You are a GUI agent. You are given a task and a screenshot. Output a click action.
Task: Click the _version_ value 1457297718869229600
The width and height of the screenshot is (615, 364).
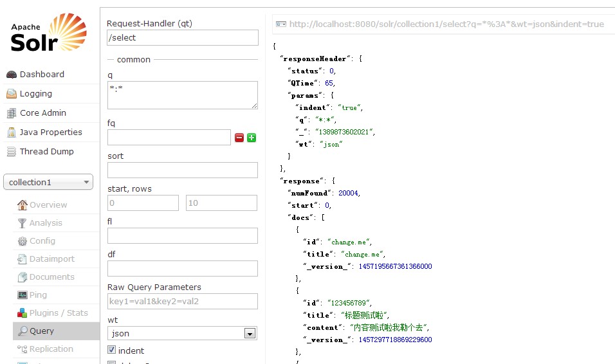click(x=396, y=340)
